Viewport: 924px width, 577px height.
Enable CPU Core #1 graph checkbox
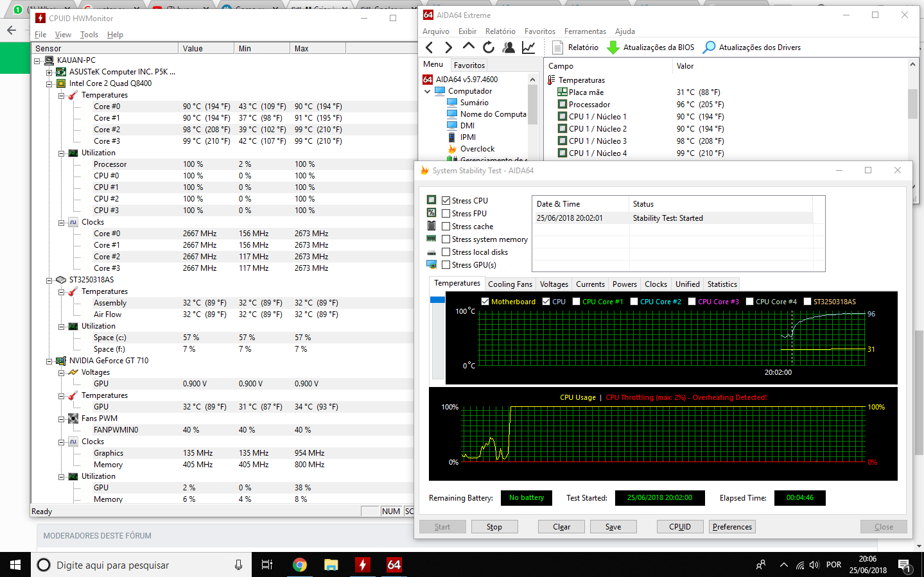coord(576,301)
